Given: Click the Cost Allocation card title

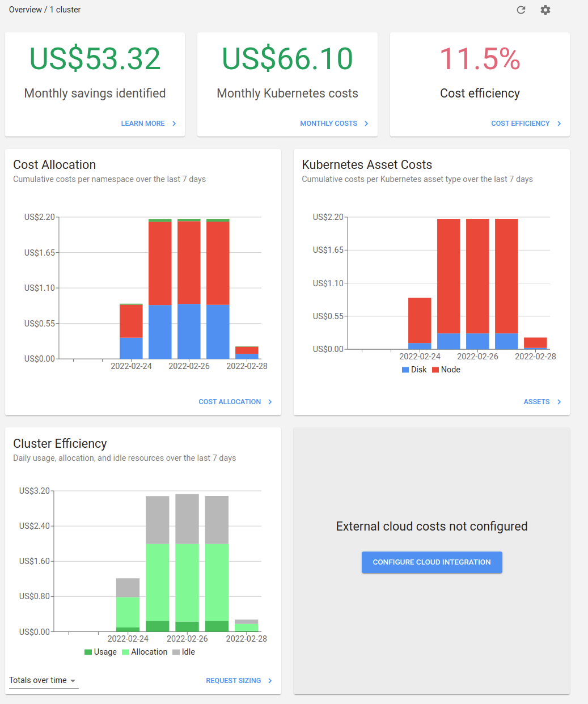Looking at the screenshot, I should tap(54, 165).
